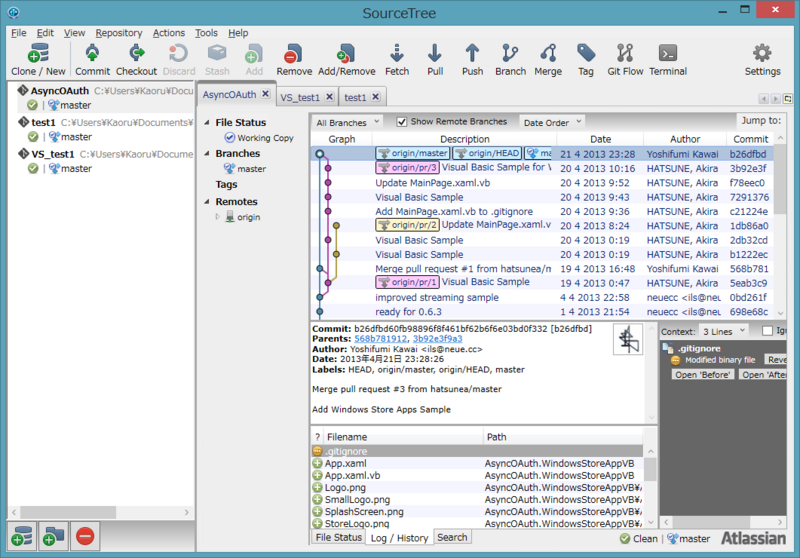Click the Checkout toolbar icon
The height and width of the screenshot is (558, 800).
(x=136, y=60)
